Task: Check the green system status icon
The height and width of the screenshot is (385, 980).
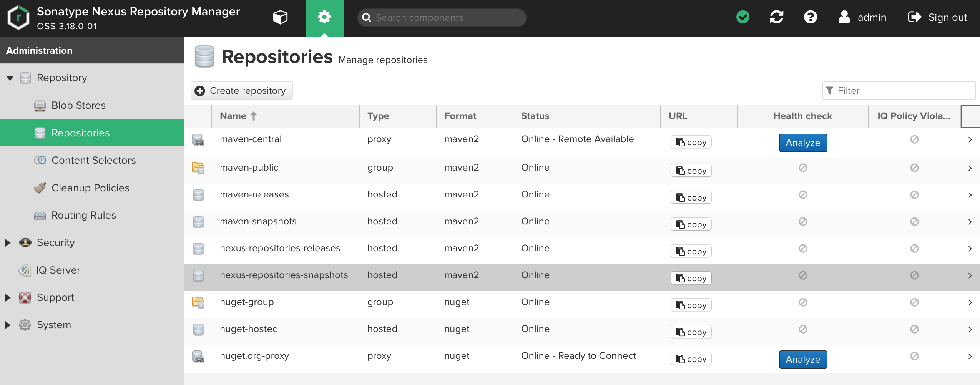Action: point(743,17)
